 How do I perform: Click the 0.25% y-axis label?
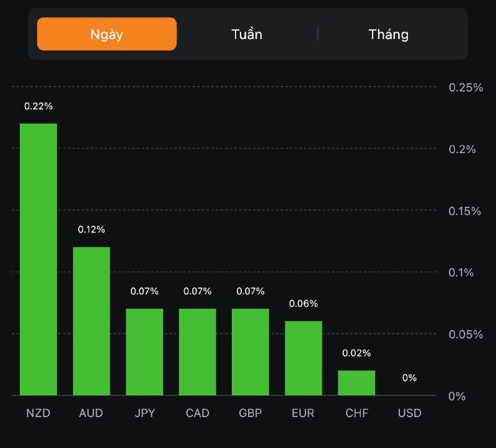click(466, 87)
